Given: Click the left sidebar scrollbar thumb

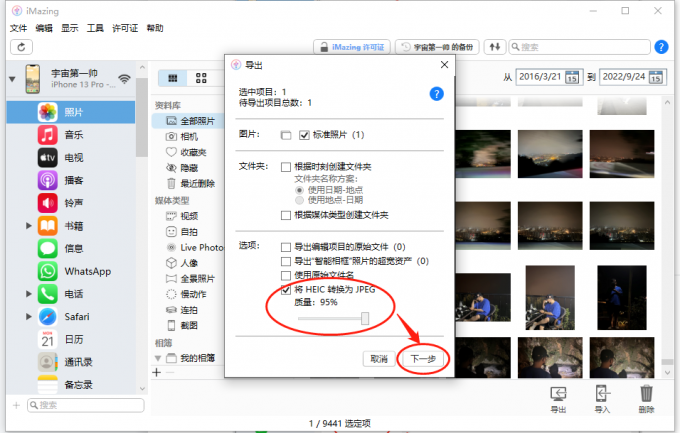Looking at the screenshot, I should click(142, 117).
